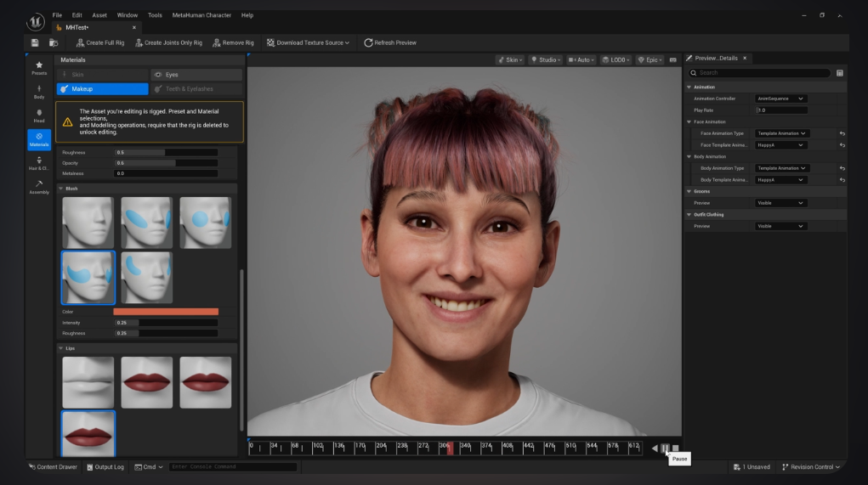Click Create Full Rig button

pyautogui.click(x=100, y=42)
